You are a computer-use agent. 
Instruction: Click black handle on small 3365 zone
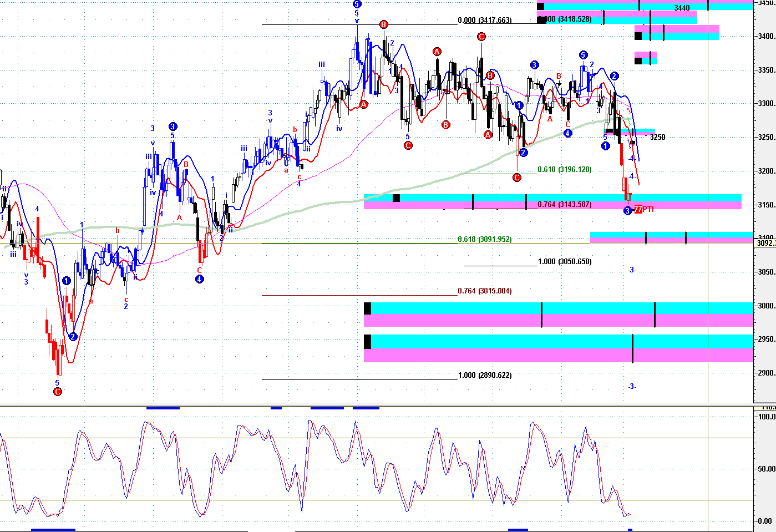coord(638,60)
